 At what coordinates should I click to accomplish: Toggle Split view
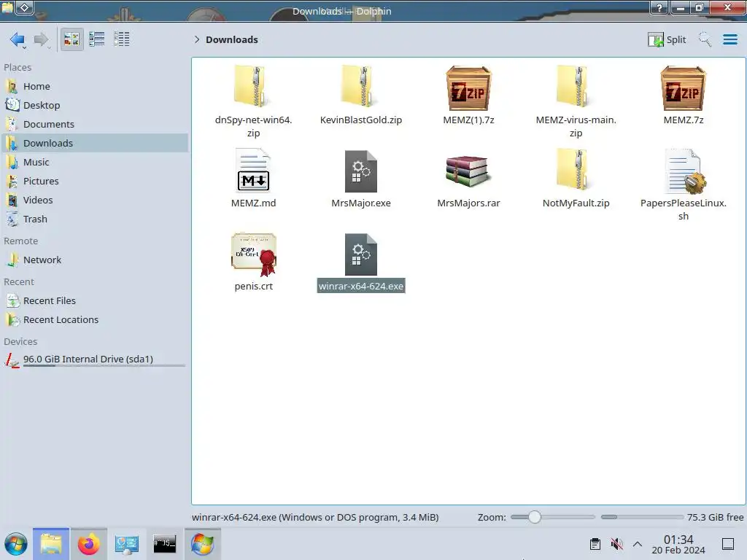(x=667, y=39)
